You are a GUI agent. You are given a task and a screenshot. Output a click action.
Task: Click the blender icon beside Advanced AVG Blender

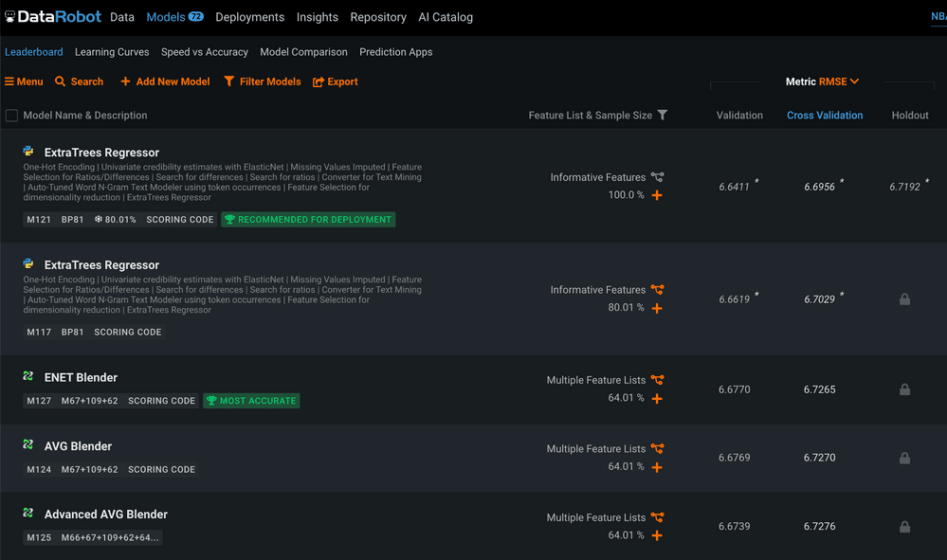coord(28,513)
